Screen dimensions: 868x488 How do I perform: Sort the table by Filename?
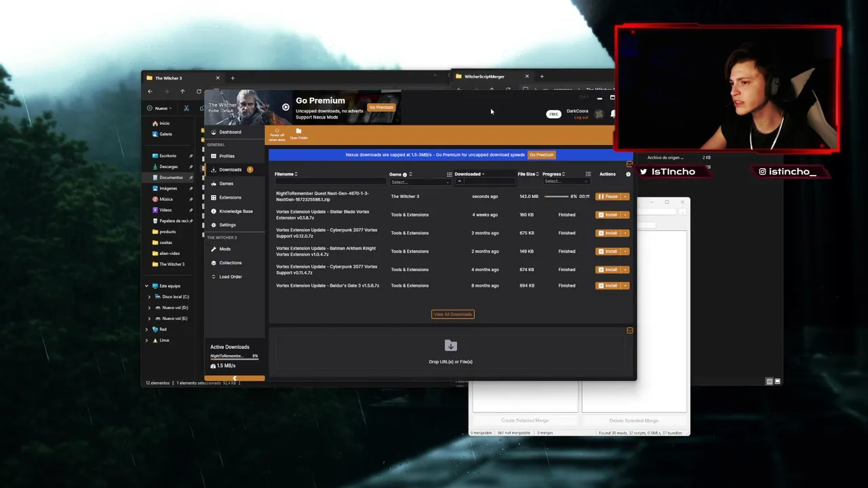[x=285, y=174]
